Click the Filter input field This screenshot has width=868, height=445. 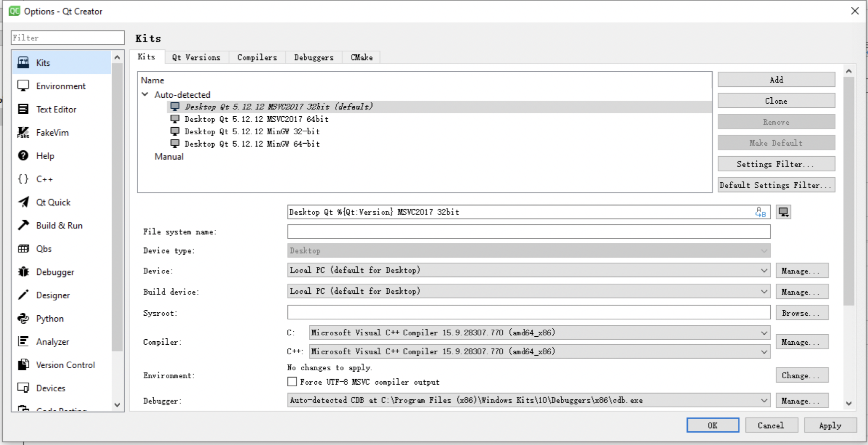[68, 37]
